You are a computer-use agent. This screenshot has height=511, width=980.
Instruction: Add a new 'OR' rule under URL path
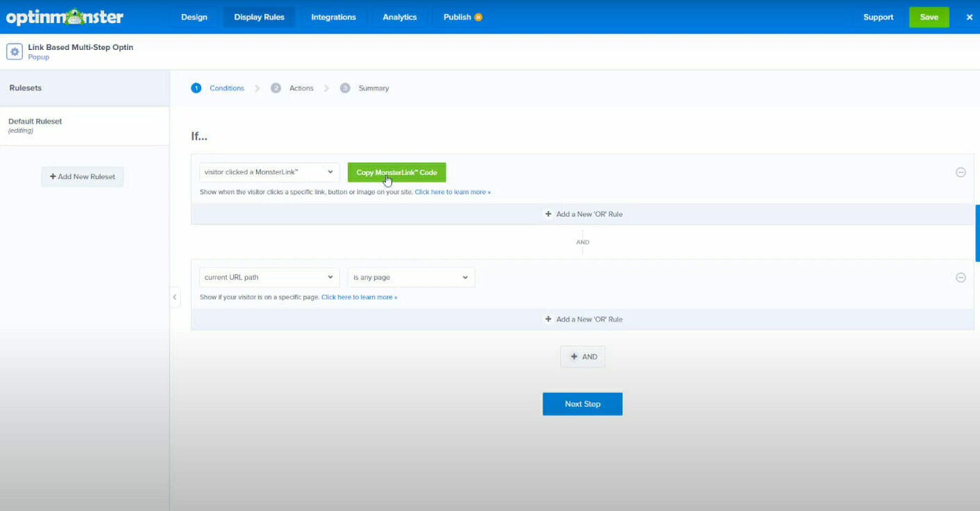point(583,319)
